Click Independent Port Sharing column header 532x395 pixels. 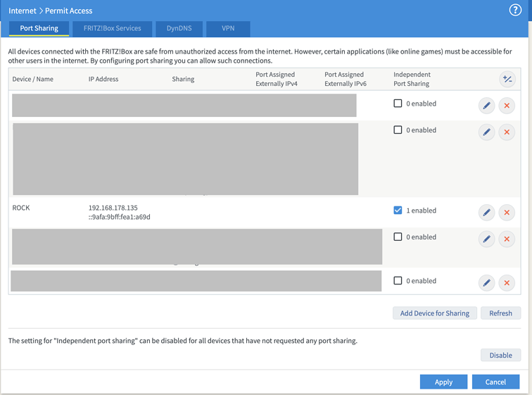[x=412, y=79]
